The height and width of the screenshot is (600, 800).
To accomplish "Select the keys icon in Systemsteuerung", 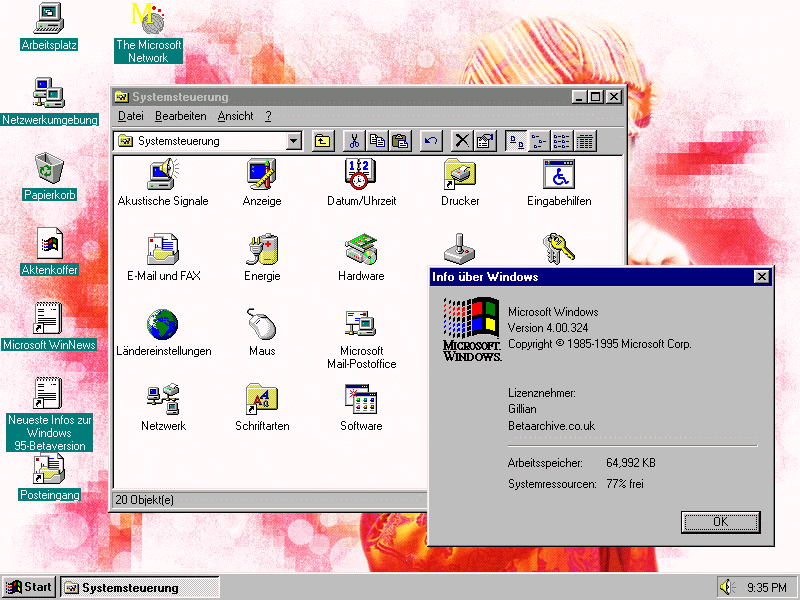I will 559,249.
